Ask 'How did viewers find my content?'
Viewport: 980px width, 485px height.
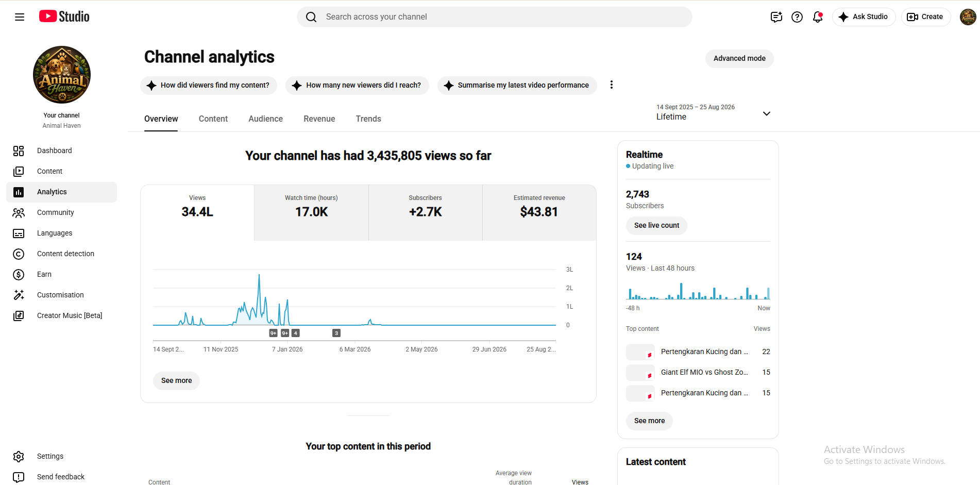point(209,86)
